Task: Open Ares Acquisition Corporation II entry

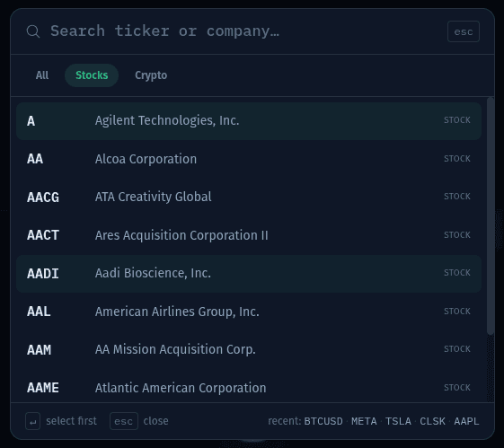Action: click(249, 235)
